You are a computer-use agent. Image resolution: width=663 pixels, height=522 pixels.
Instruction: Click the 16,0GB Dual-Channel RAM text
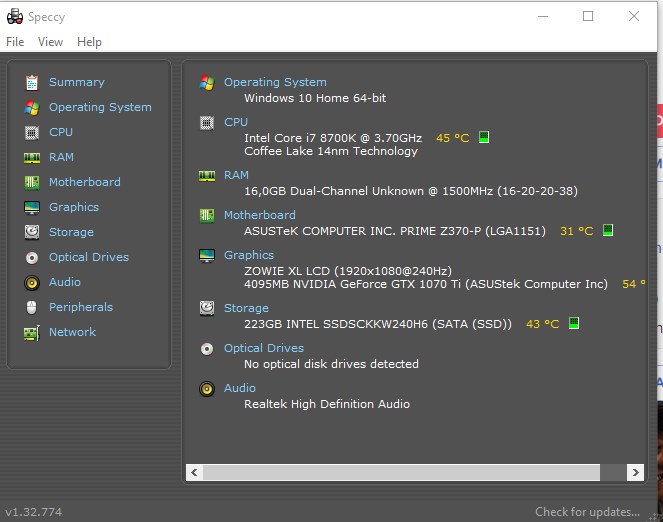coord(411,191)
